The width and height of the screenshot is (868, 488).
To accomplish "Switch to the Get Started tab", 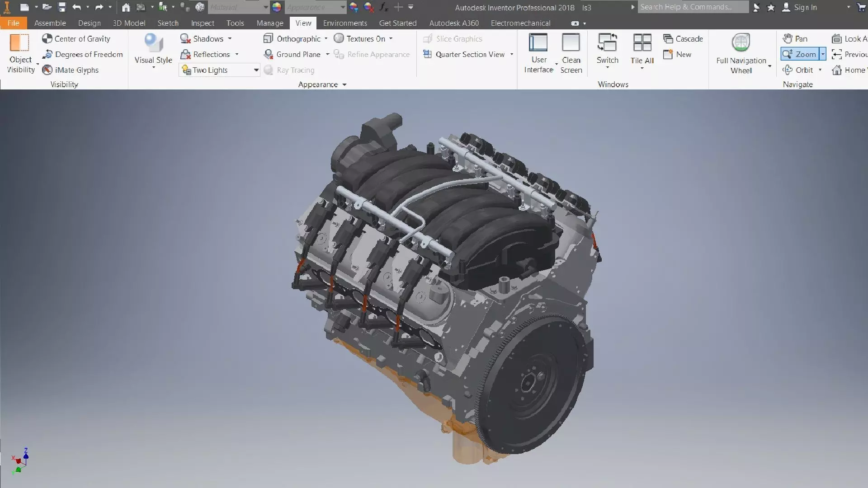I will tap(398, 23).
